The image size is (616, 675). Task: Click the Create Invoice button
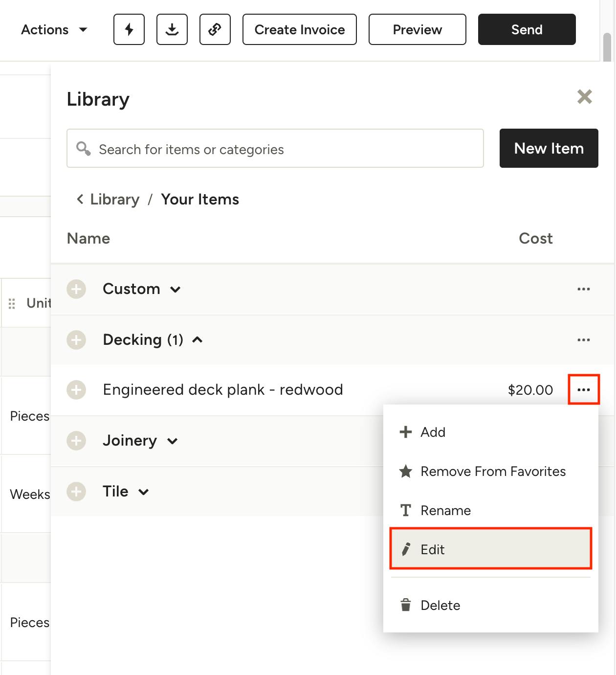pyautogui.click(x=299, y=29)
